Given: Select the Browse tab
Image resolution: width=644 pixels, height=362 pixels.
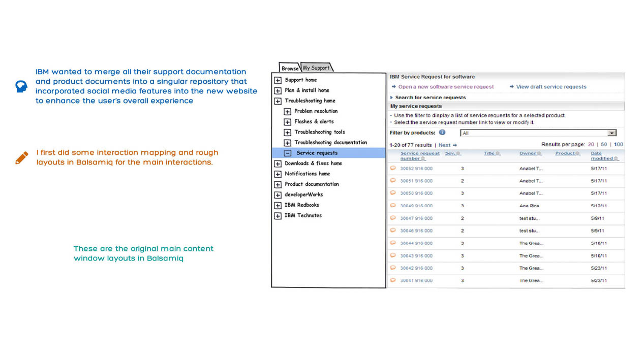Looking at the screenshot, I should 290,69.
